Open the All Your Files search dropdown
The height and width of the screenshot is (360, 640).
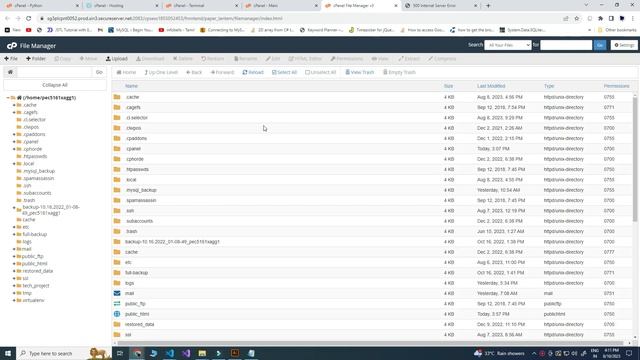[x=508, y=45]
